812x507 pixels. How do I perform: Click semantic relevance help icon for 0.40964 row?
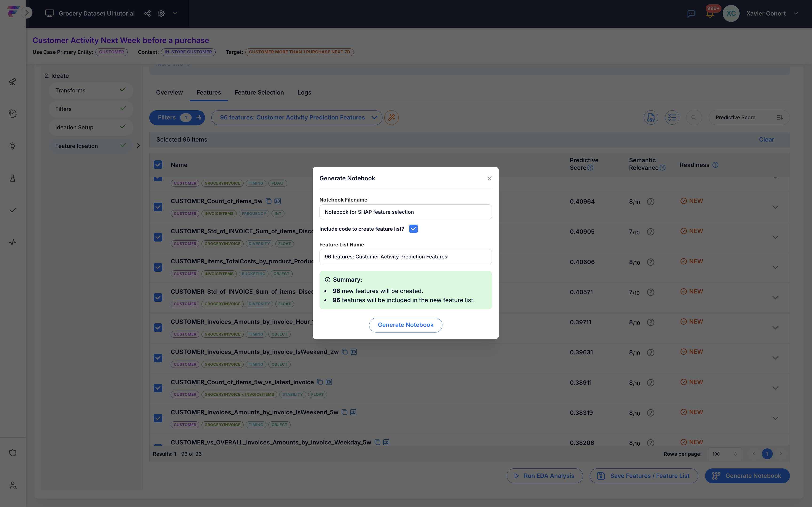click(650, 202)
